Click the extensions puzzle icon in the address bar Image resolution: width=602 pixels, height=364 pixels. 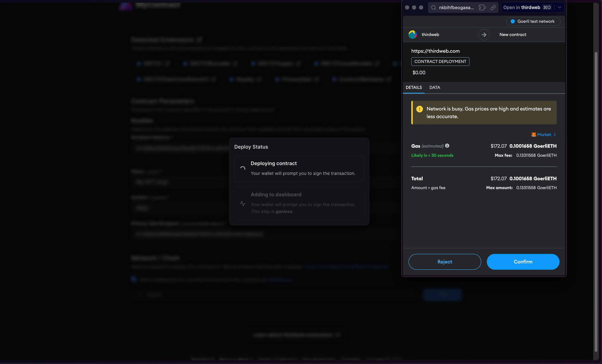coord(483,7)
